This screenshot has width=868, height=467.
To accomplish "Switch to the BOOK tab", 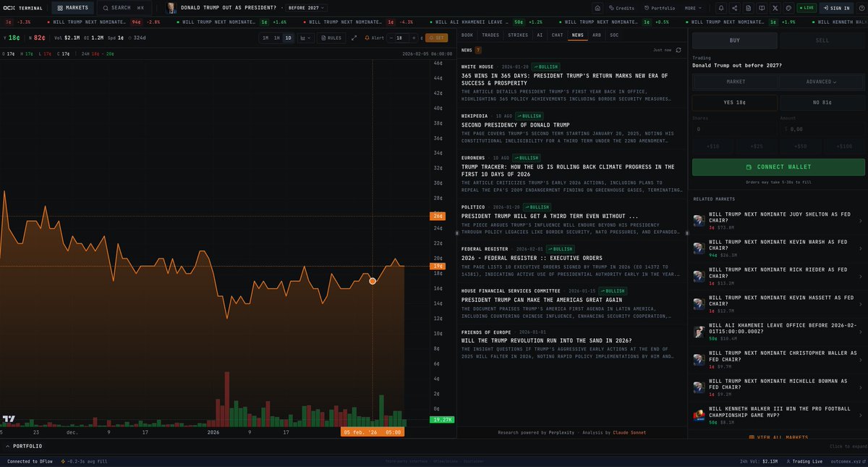I will pyautogui.click(x=467, y=35).
